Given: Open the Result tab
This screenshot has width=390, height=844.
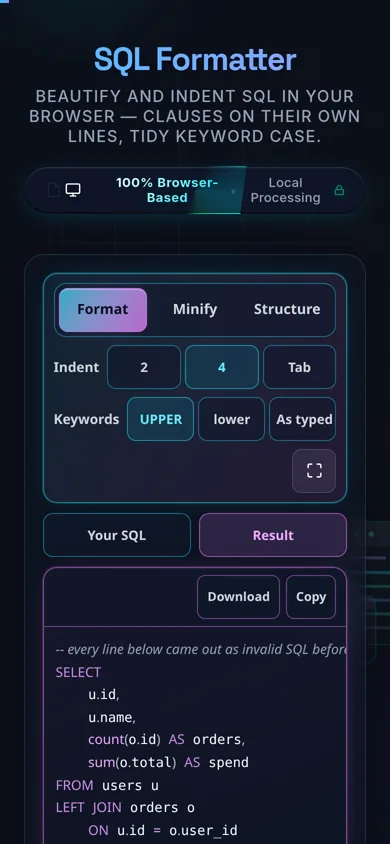Looking at the screenshot, I should (x=273, y=535).
